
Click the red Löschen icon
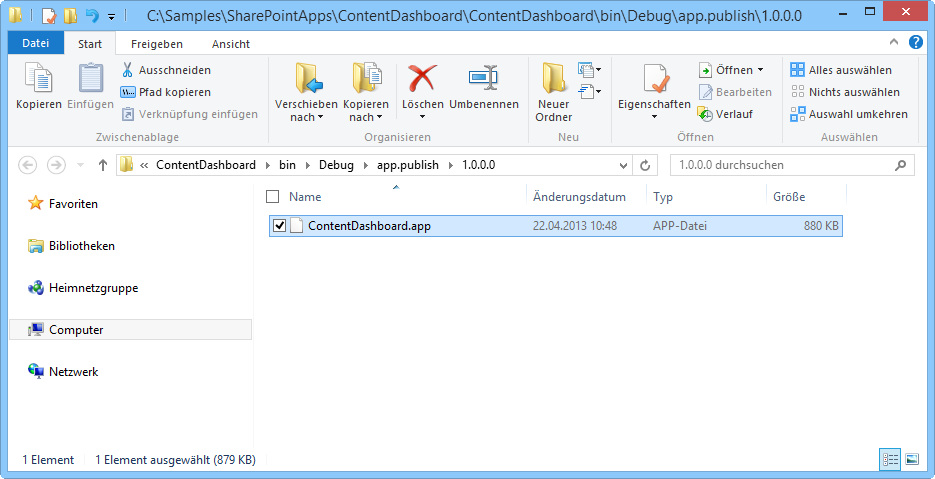[x=423, y=78]
